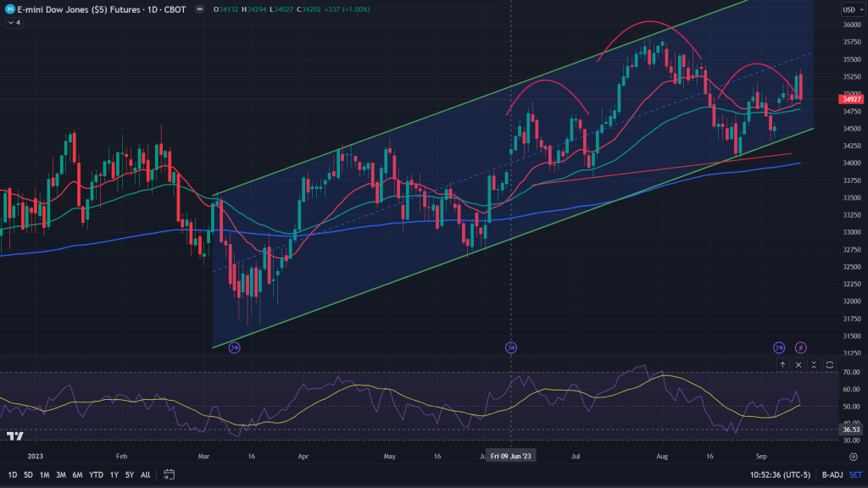The image size is (868, 488).
Task: Maximize the RSI indicator pane
Action: [x=830, y=364]
